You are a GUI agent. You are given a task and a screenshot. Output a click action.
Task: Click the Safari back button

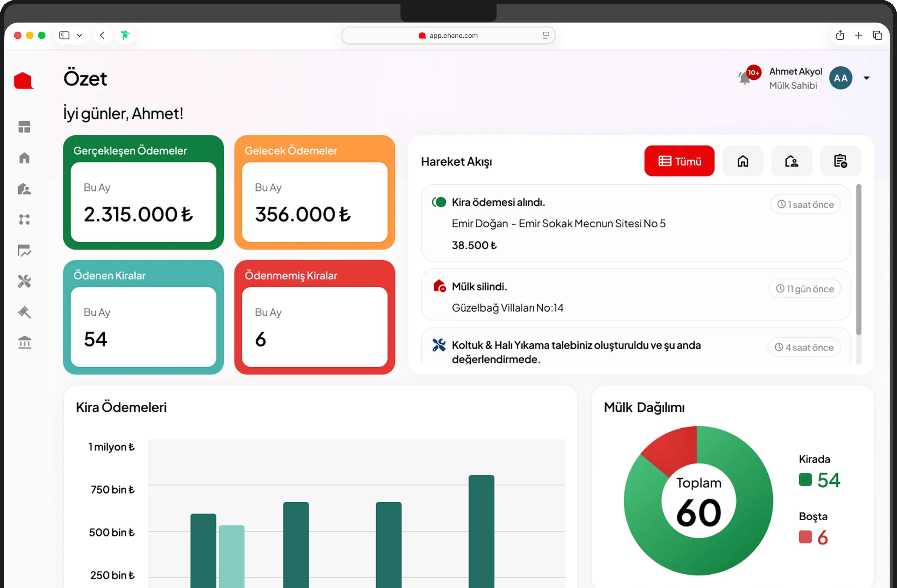click(x=102, y=36)
